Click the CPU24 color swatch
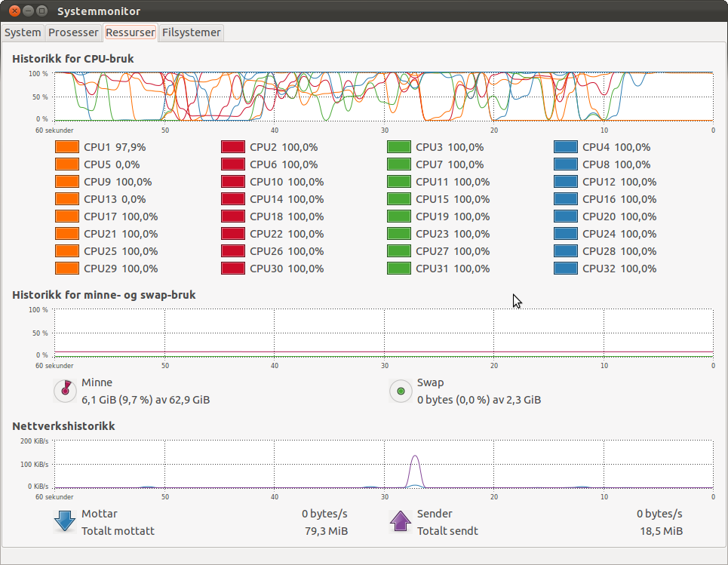The width and height of the screenshot is (728, 565). 566,234
